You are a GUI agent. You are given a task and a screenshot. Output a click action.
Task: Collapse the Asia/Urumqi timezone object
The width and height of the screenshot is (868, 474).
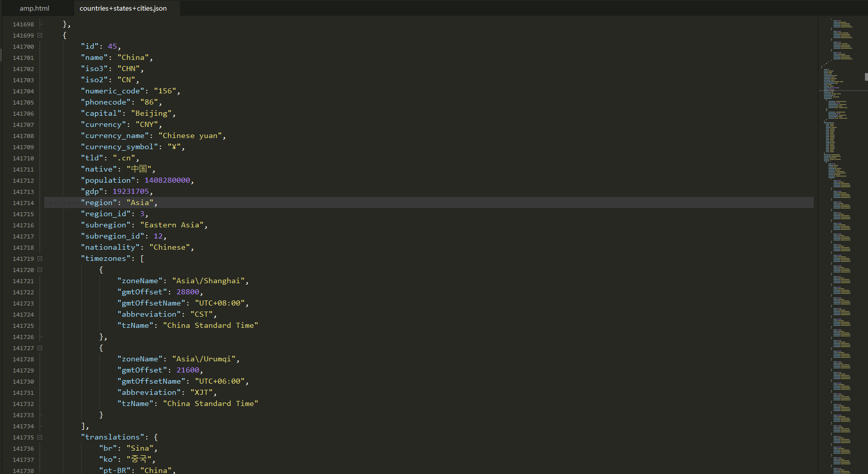click(40, 348)
